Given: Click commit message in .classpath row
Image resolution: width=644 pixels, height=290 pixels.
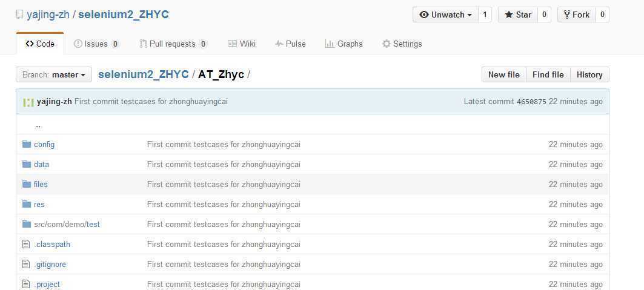Looking at the screenshot, I should coord(224,244).
